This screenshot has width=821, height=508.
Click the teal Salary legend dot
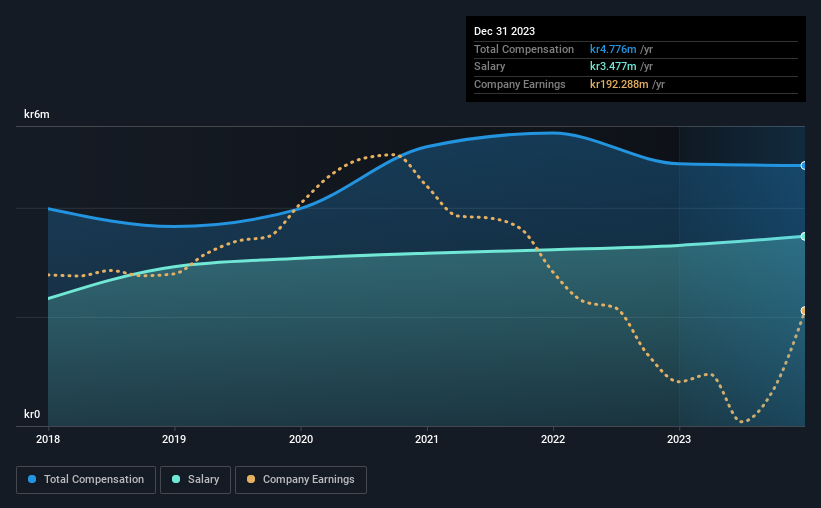coord(176,479)
